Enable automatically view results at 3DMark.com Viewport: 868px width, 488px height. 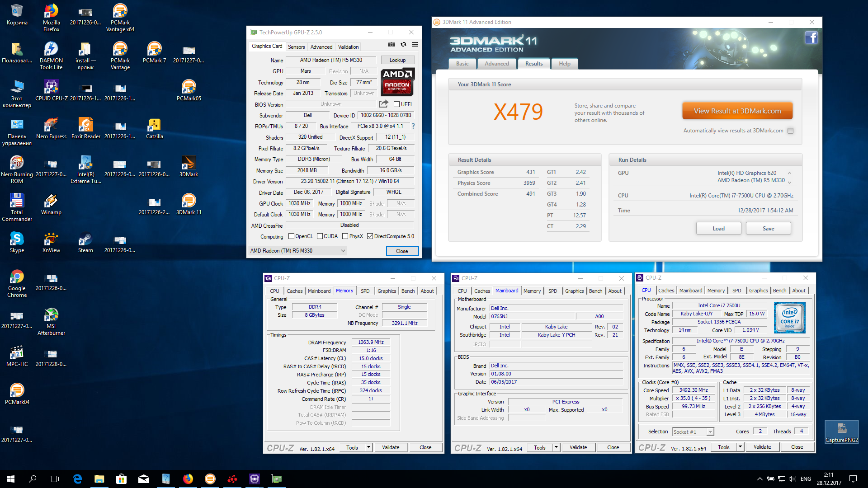click(790, 131)
